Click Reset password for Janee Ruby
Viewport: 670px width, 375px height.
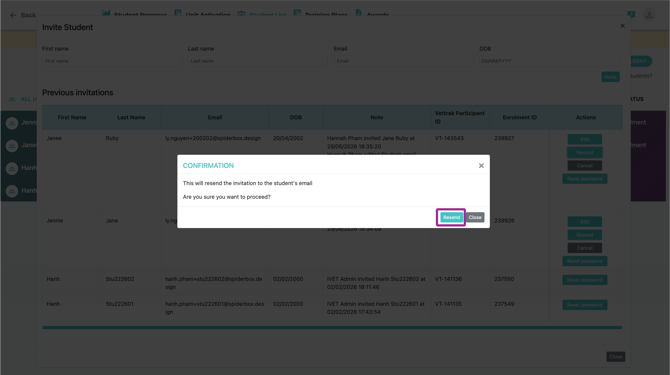(x=585, y=179)
